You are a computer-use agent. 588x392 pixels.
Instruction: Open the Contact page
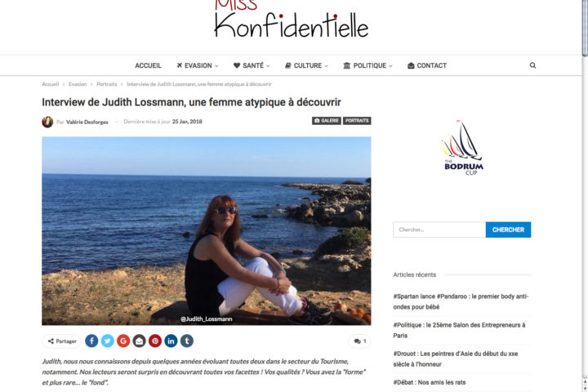tap(427, 65)
